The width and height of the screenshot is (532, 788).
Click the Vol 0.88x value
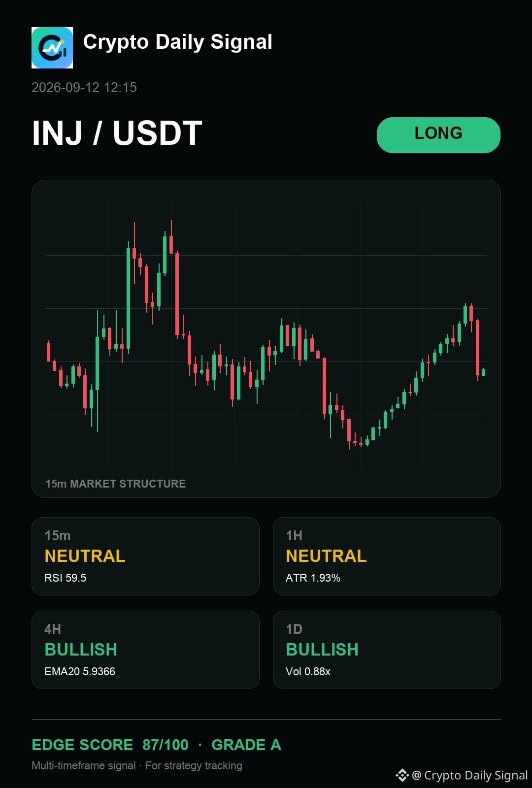308,671
